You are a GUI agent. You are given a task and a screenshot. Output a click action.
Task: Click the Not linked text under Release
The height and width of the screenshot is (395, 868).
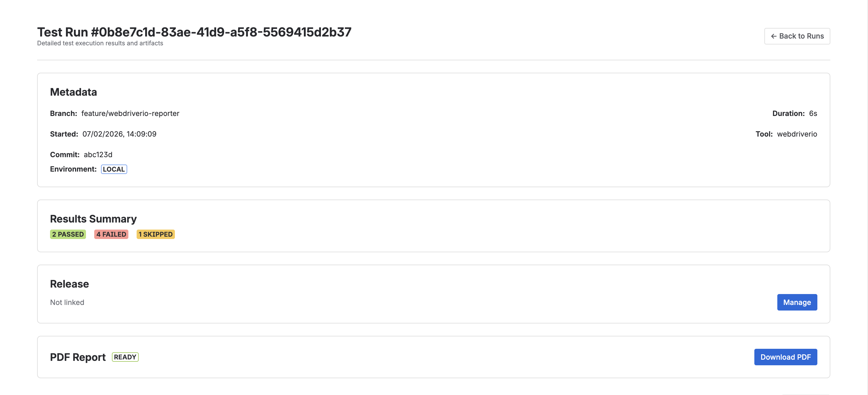(67, 302)
